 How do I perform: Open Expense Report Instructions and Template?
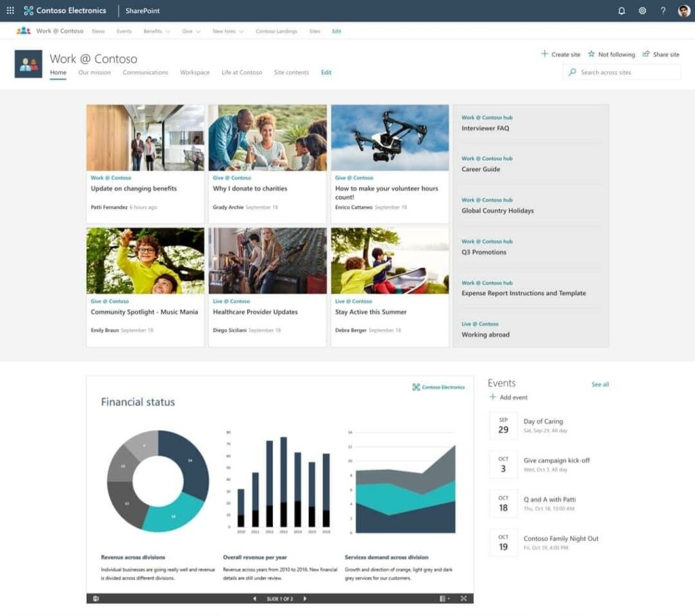pos(523,293)
